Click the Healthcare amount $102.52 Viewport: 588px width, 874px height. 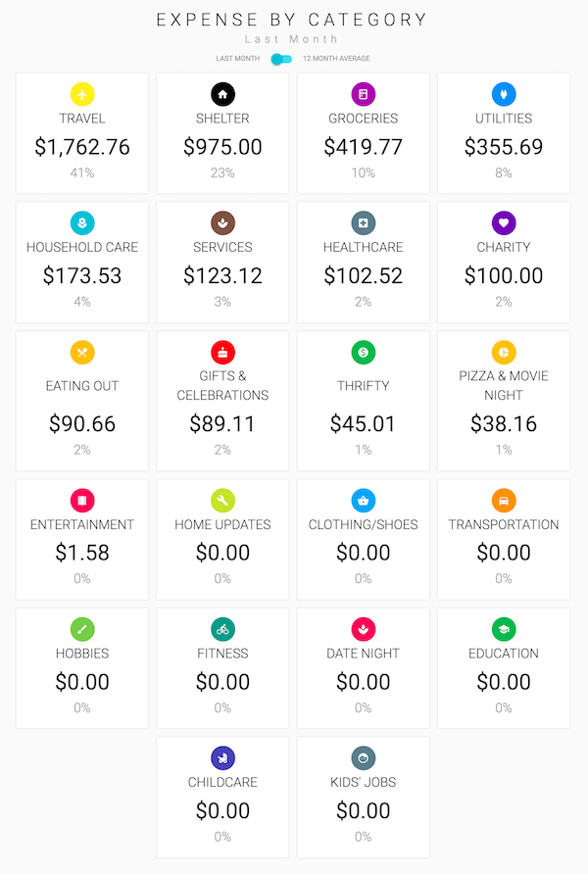coord(364,275)
